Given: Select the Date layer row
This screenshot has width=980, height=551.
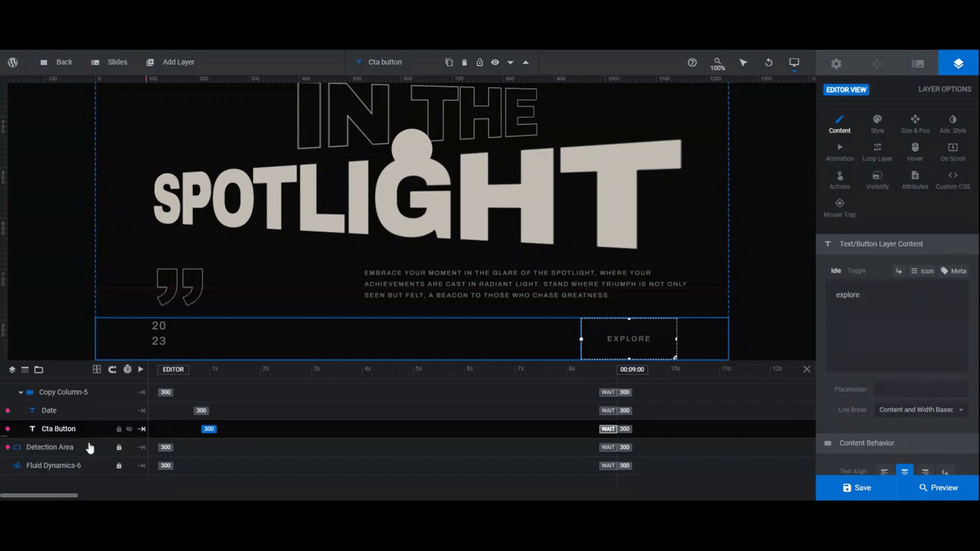Looking at the screenshot, I should (74, 410).
